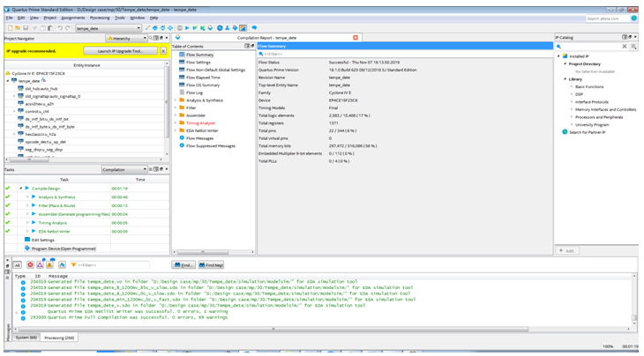Click the Find... button in Messages
This screenshot has width=644, height=356.
pos(183,265)
